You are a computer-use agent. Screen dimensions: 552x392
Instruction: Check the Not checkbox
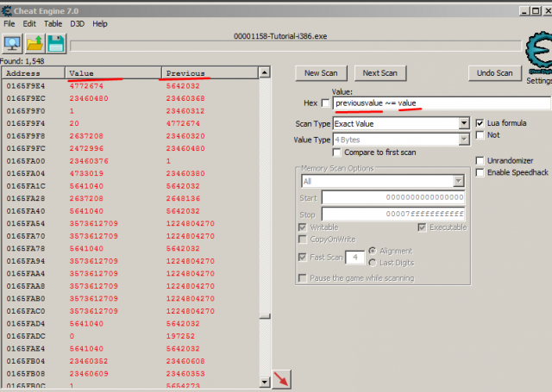point(480,135)
